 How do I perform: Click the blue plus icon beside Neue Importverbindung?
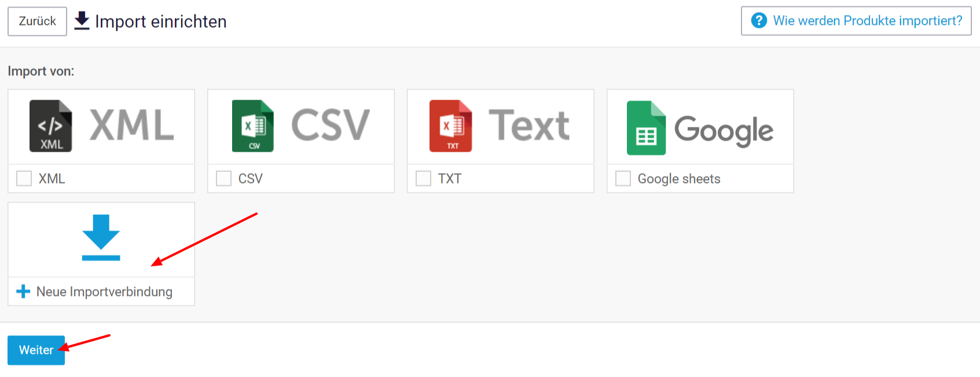[23, 291]
